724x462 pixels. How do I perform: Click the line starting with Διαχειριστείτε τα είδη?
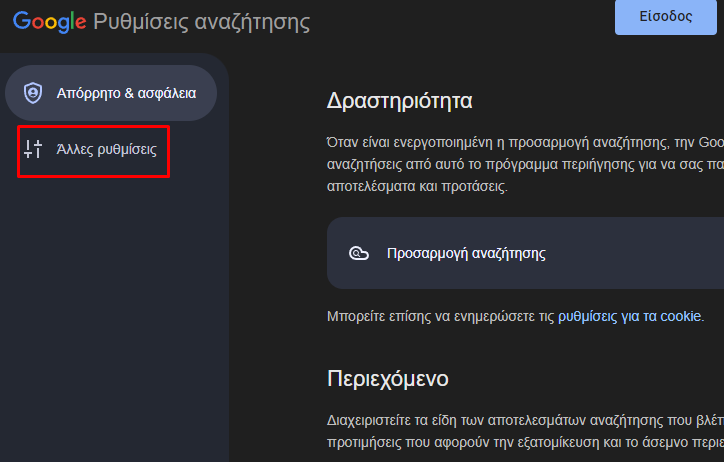coord(525,420)
